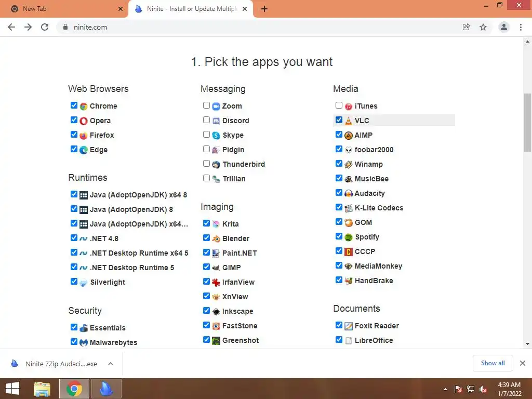Click the MediaMonkey label
The height and width of the screenshot is (399, 532).
point(378,267)
